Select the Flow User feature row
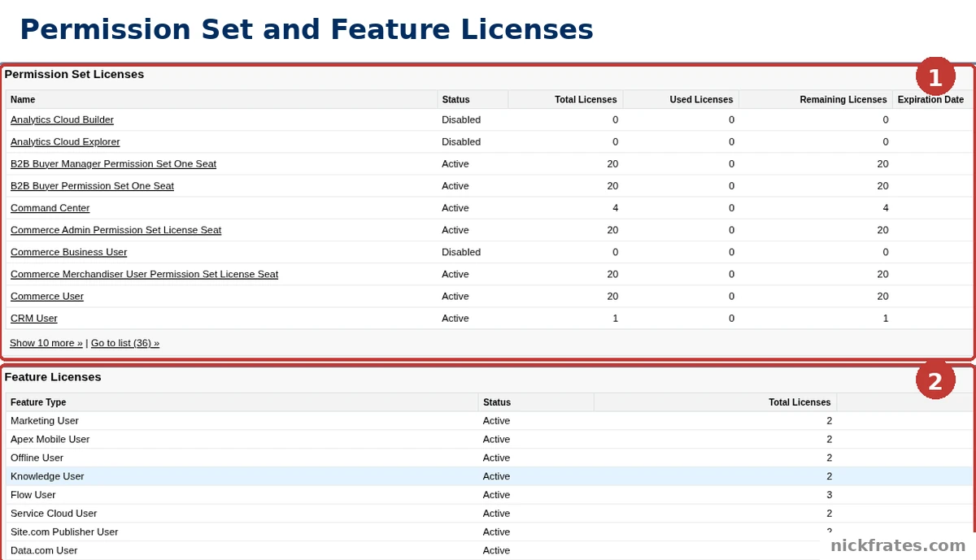Image resolution: width=976 pixels, height=560 pixels. tap(489, 495)
